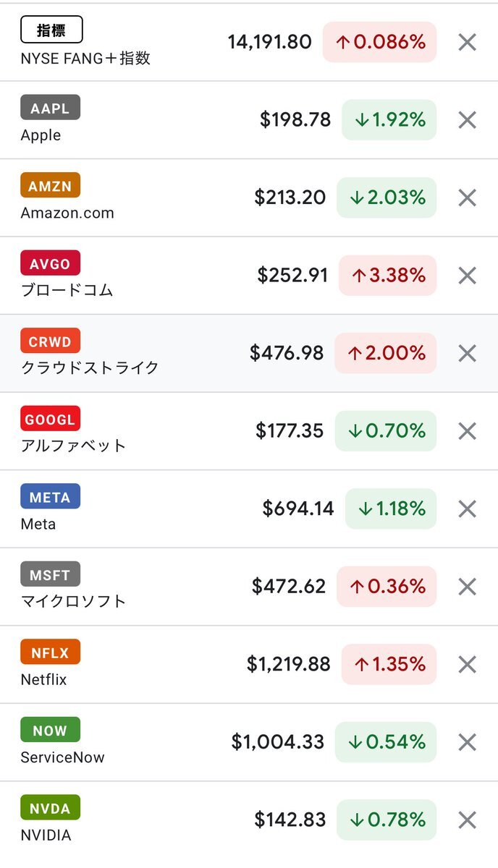Remove GOOGL Alphabet from watchlist
498x868 pixels.
(468, 431)
